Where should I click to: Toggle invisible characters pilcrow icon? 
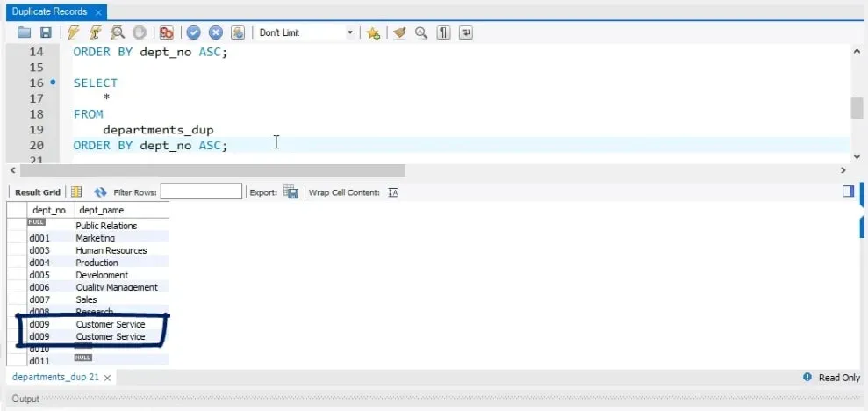coord(444,32)
